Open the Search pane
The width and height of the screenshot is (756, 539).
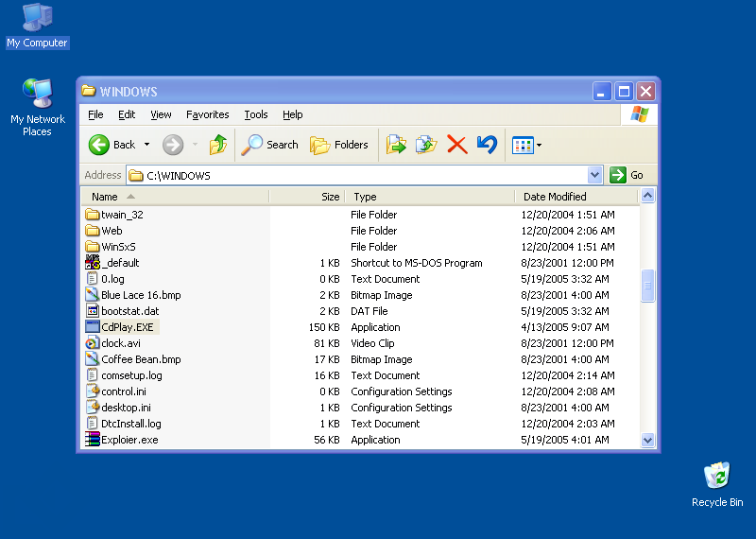pos(270,145)
